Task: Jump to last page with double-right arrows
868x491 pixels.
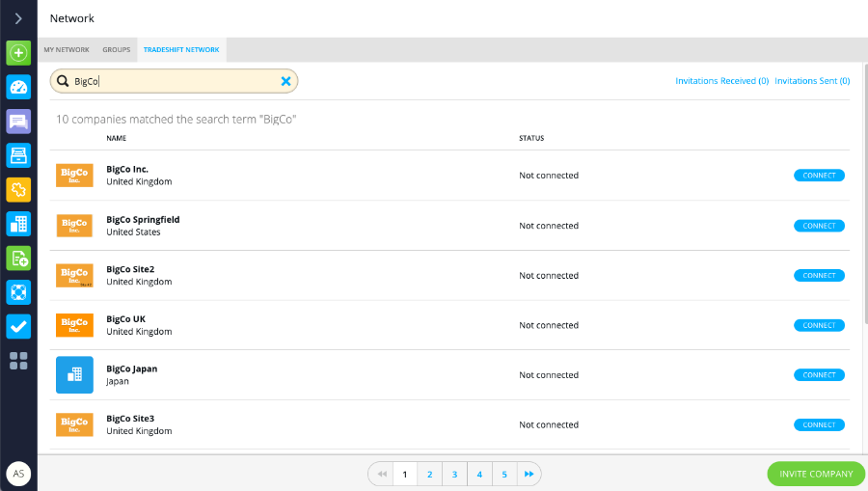Action: point(529,475)
